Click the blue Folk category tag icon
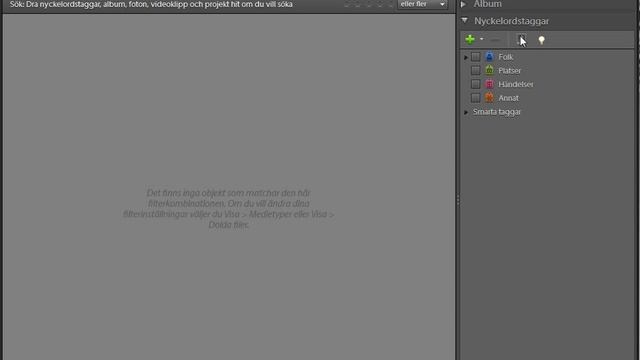The height and width of the screenshot is (360, 640). coord(489,57)
